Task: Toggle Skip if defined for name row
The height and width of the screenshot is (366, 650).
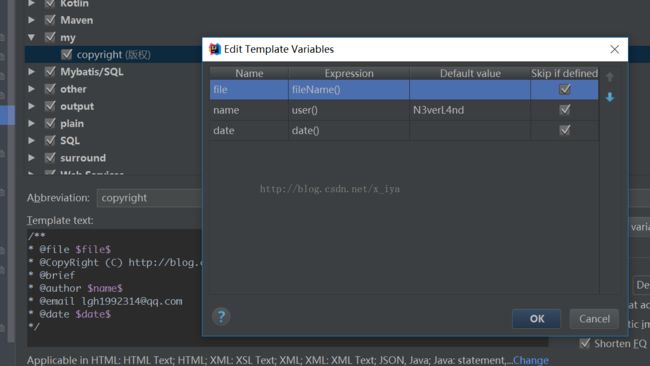Action: [x=565, y=109]
